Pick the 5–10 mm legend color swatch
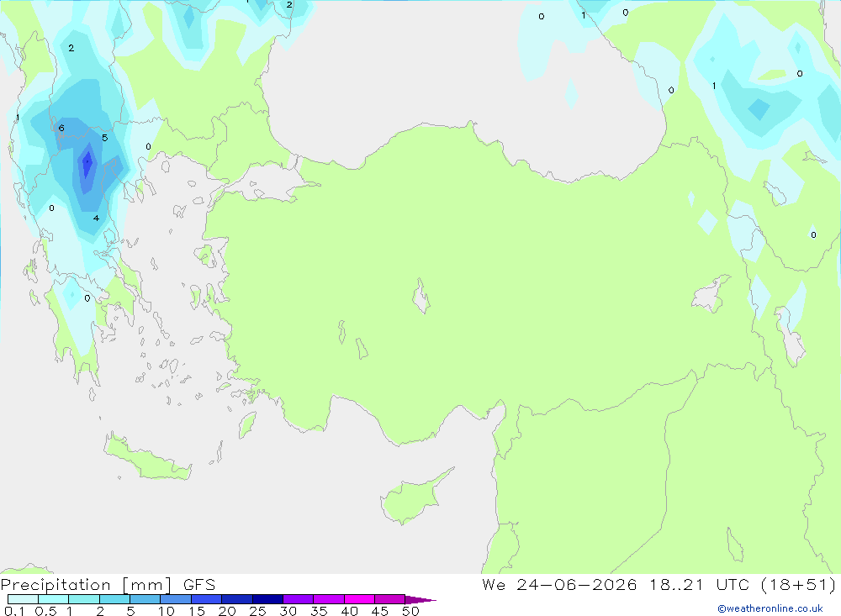 [x=145, y=599]
